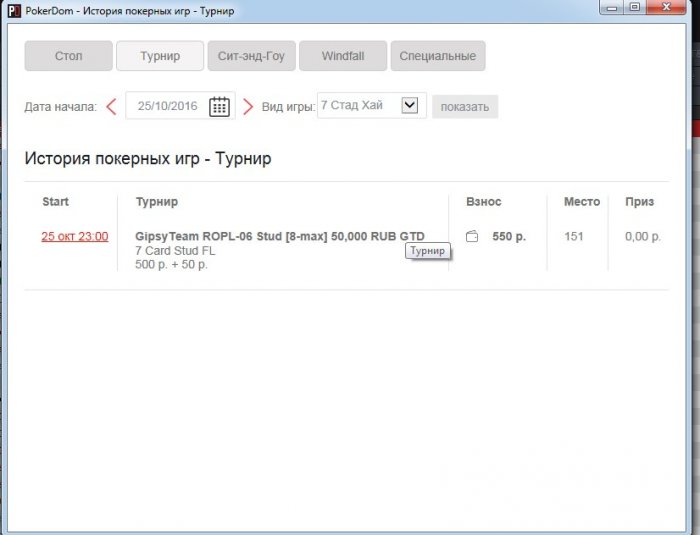The width and height of the screenshot is (700, 535).
Task: Open the Сит-энд-Гоу tab
Action: (251, 56)
